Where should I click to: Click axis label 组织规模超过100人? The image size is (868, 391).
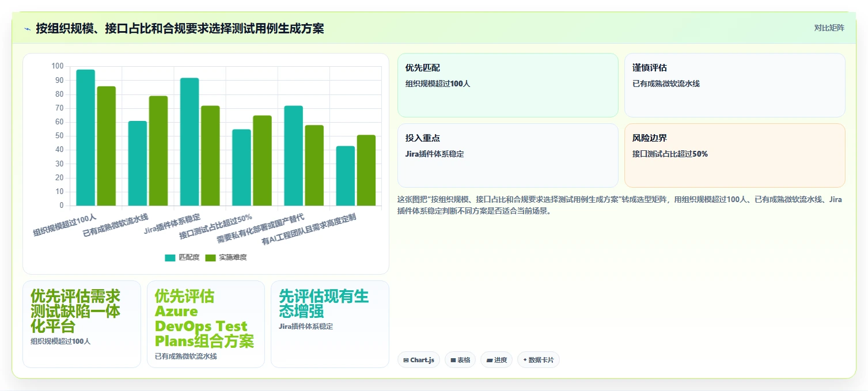click(65, 225)
